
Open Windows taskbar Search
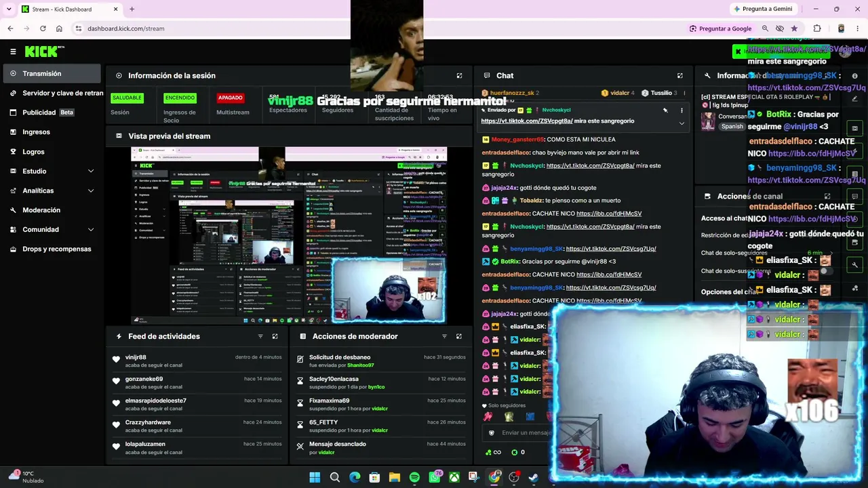click(x=335, y=478)
